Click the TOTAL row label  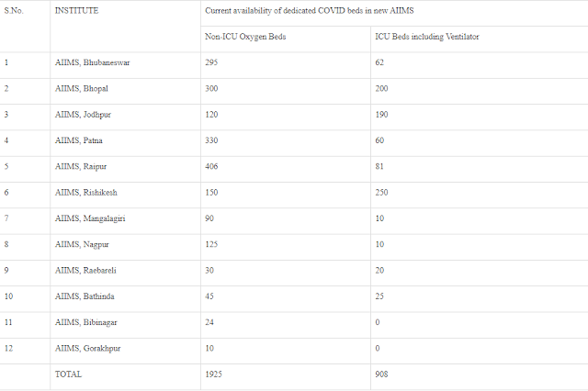(x=69, y=374)
